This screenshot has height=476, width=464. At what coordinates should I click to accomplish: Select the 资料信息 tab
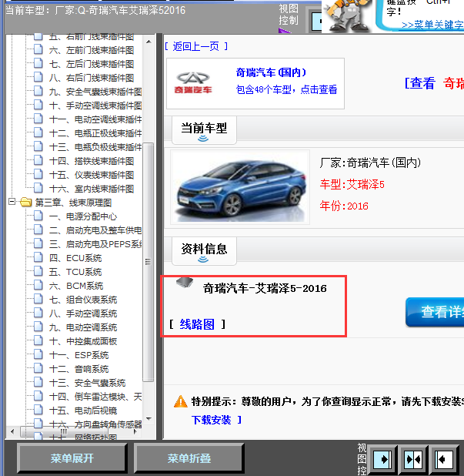coord(204,251)
